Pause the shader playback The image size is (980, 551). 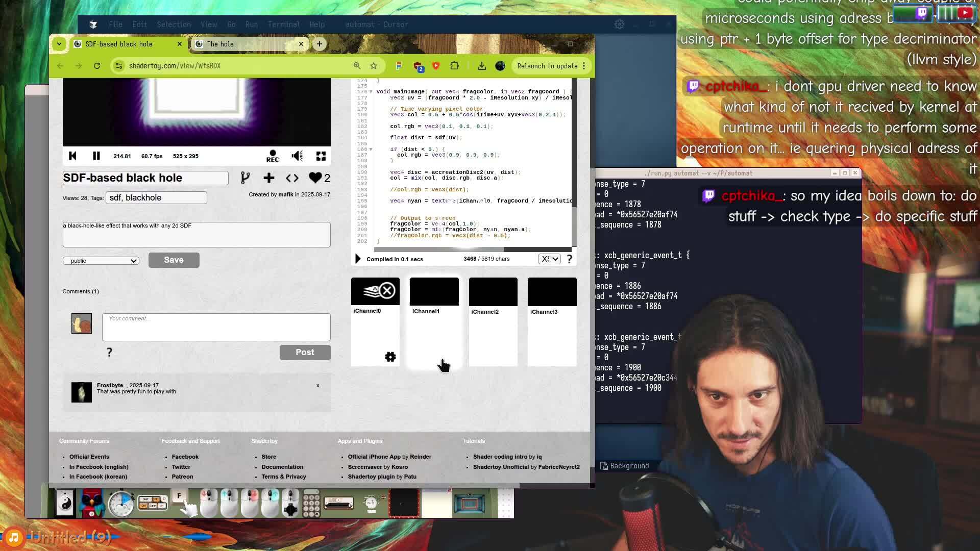coord(96,156)
